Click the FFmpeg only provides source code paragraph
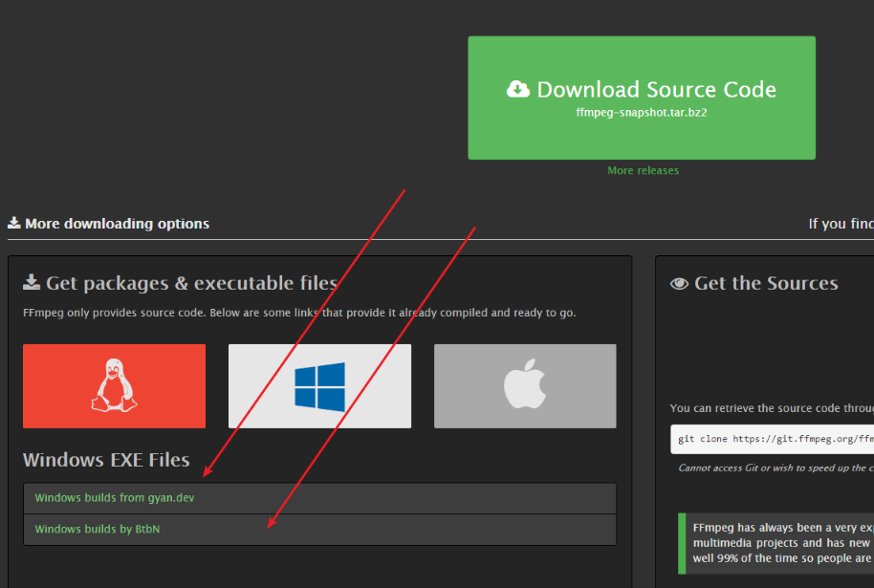The height and width of the screenshot is (588, 874). pos(299,313)
